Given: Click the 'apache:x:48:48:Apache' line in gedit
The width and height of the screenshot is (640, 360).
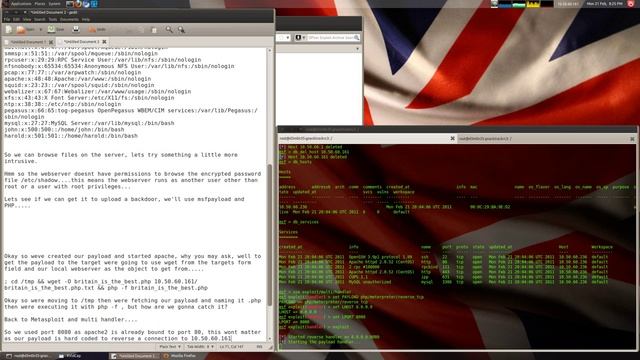Looking at the screenshot, I should pos(78,79).
